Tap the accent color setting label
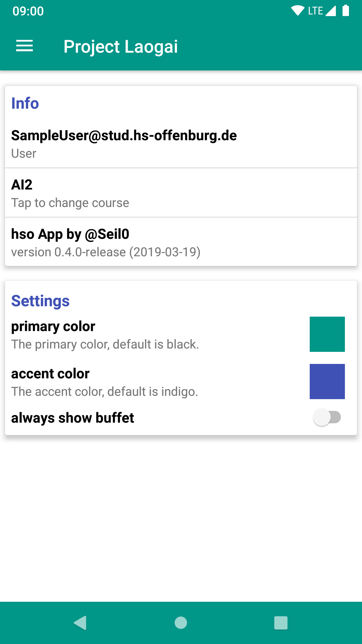 [50, 374]
